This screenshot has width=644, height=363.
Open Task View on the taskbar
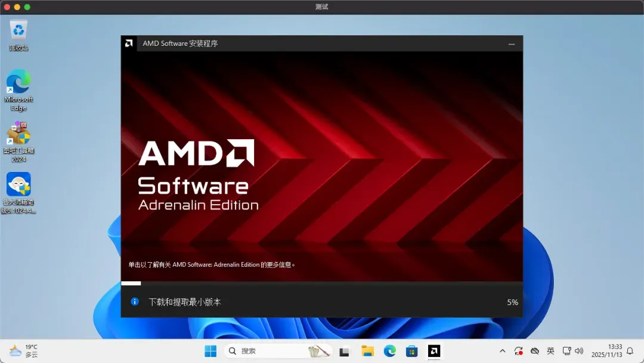coord(345,351)
